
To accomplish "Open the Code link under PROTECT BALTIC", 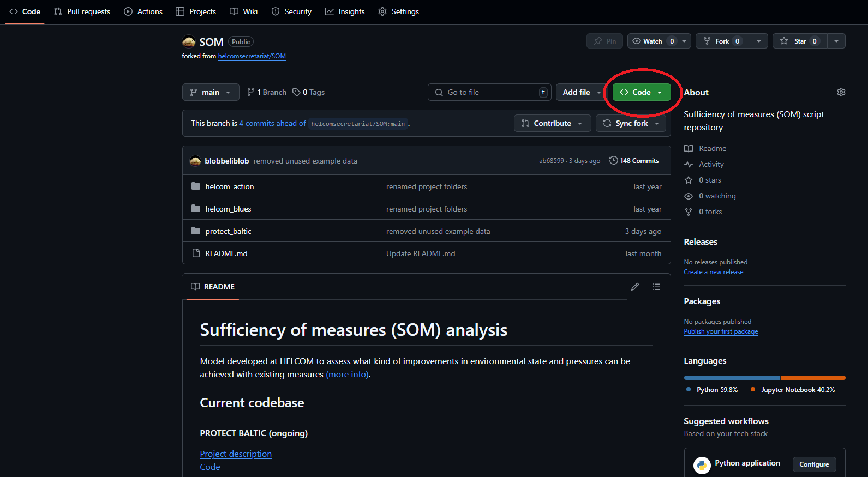I will pos(210,467).
